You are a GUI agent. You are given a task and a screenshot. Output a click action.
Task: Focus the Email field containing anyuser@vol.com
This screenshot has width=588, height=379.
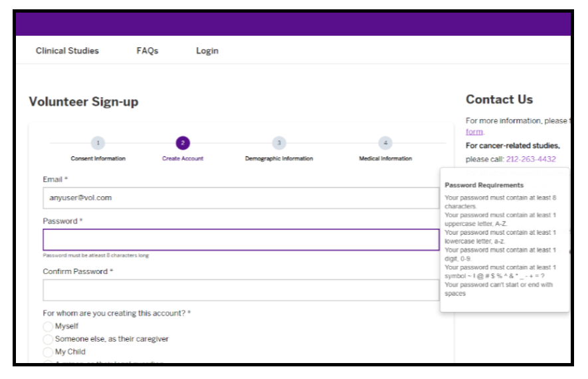click(x=241, y=198)
